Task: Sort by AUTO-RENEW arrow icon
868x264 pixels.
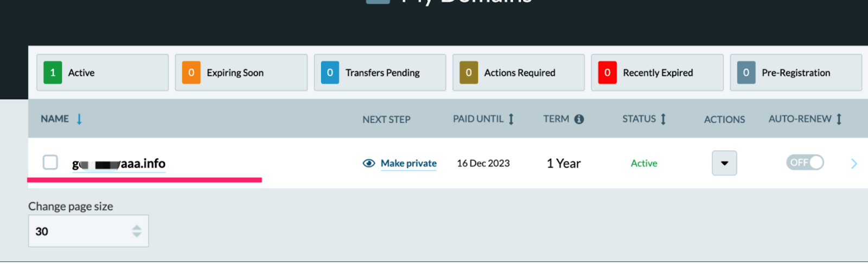Action: pos(839,119)
